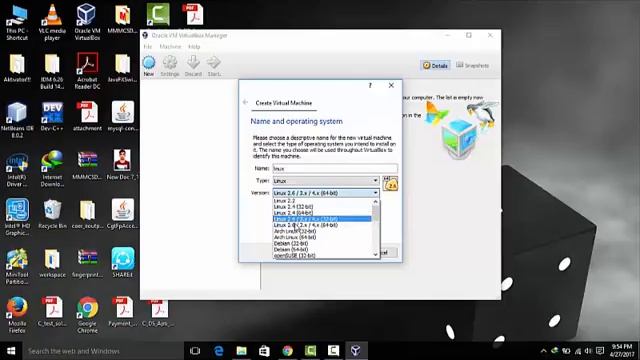This screenshot has width=640, height=360.
Task: Select highlighted Linux 2.6 / 3.x / 4.x (32-bit)
Action: point(322,219)
